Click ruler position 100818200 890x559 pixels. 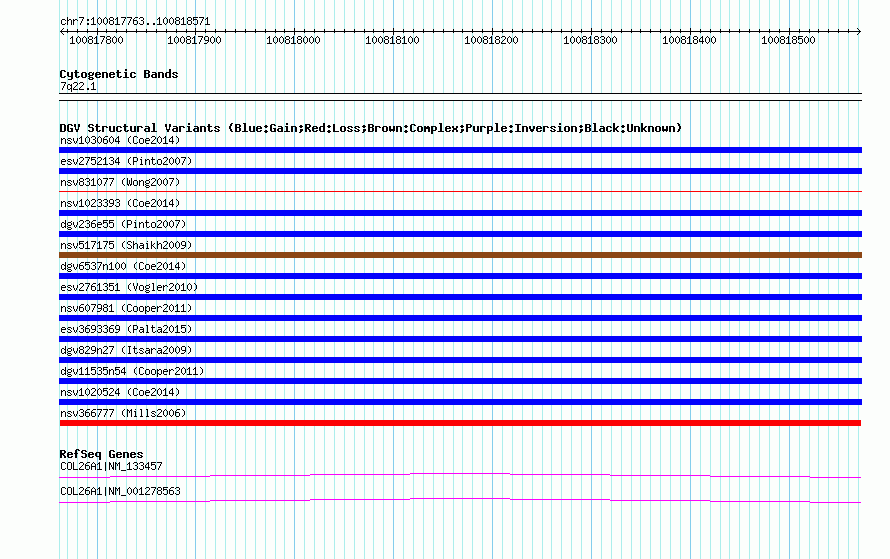[x=491, y=40]
